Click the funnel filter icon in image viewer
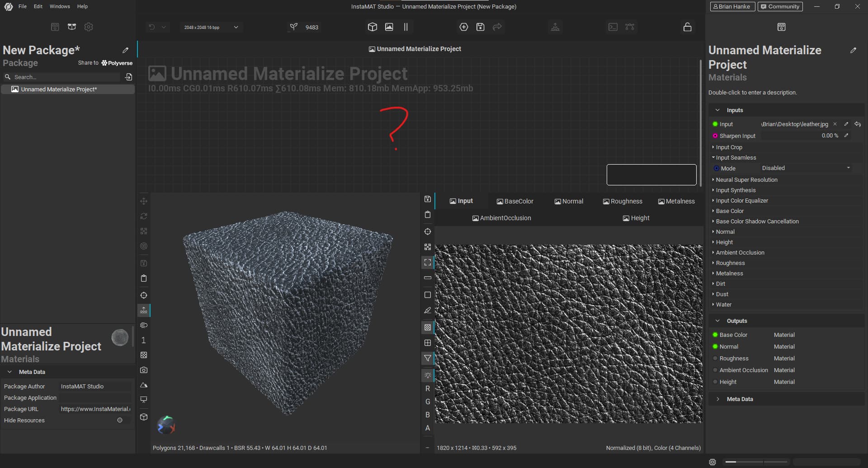868x468 pixels. pos(427,358)
